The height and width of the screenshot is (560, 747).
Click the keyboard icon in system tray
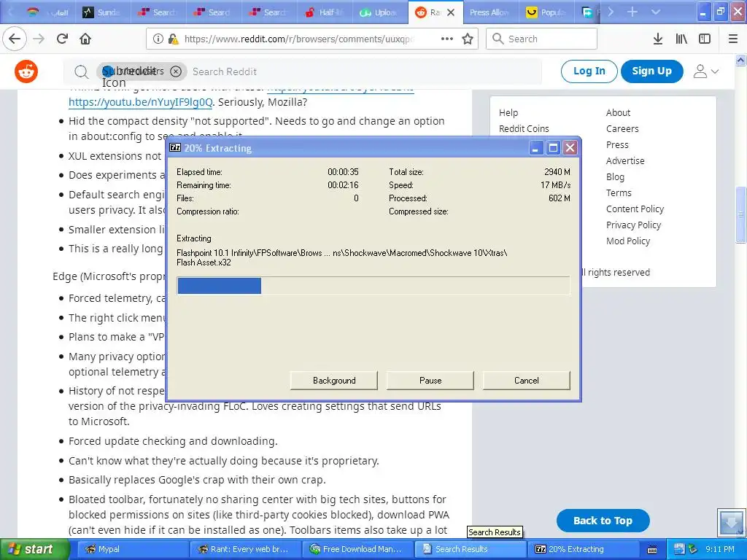point(652,550)
